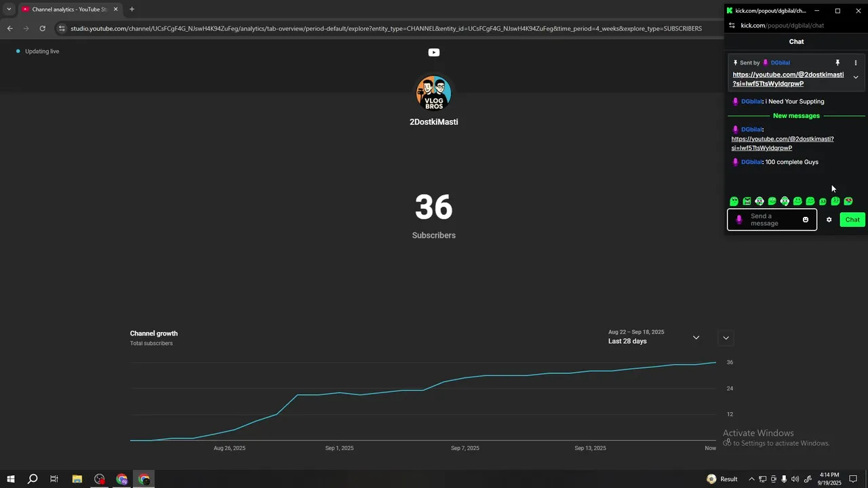Open a new Chrome tab
The height and width of the screenshot is (488, 868).
pyautogui.click(x=132, y=9)
